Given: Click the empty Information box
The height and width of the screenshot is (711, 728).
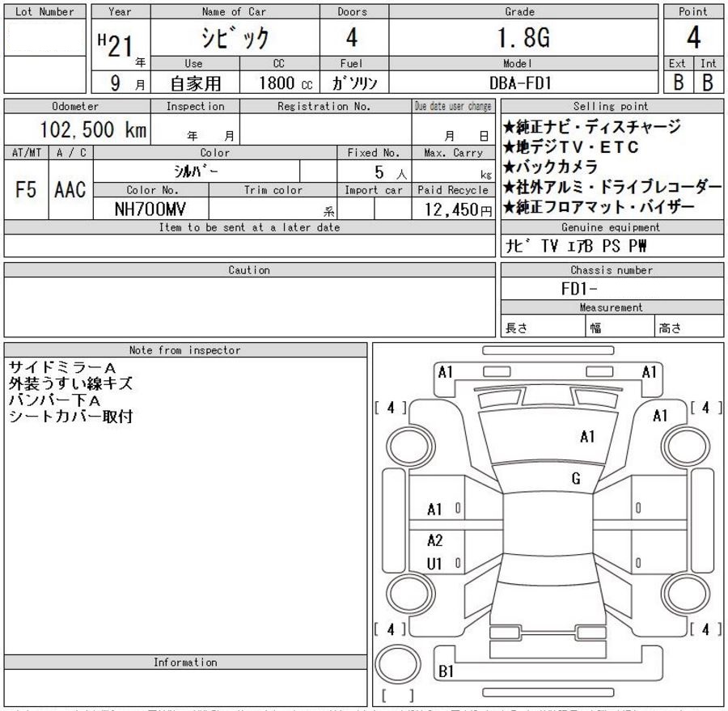Looking at the screenshot, I should click(185, 688).
